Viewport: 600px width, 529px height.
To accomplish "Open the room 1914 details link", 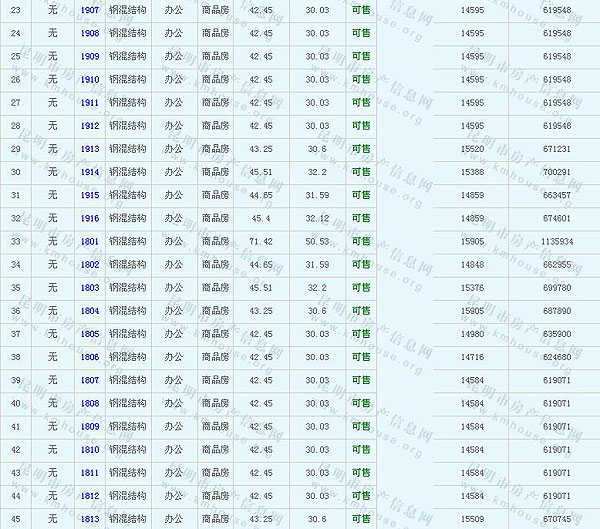I will (x=90, y=172).
